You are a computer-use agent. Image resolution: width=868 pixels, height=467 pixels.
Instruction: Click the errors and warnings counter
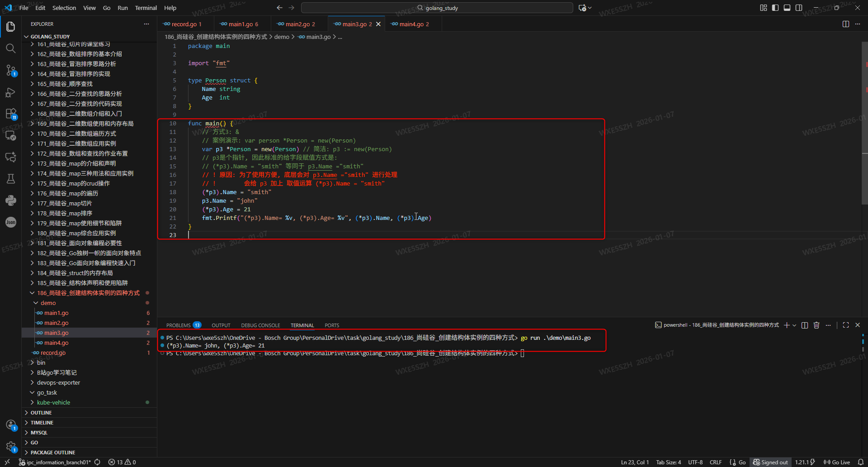(x=122, y=462)
